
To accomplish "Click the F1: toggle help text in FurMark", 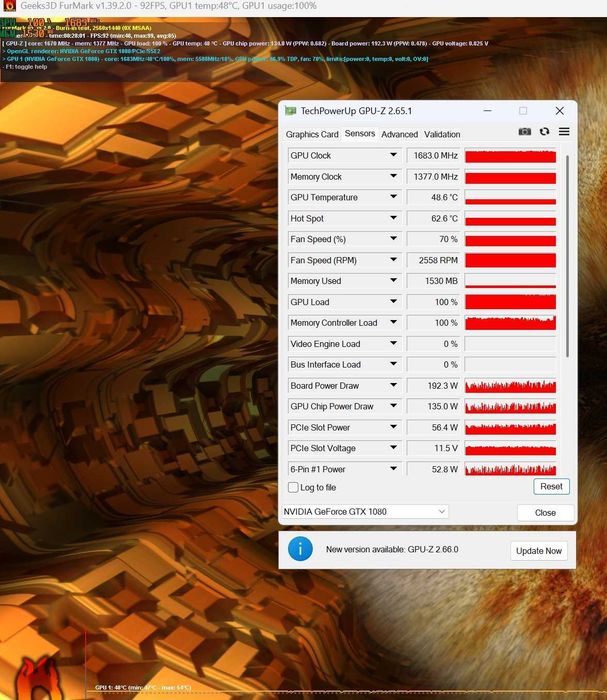I will pos(26,67).
